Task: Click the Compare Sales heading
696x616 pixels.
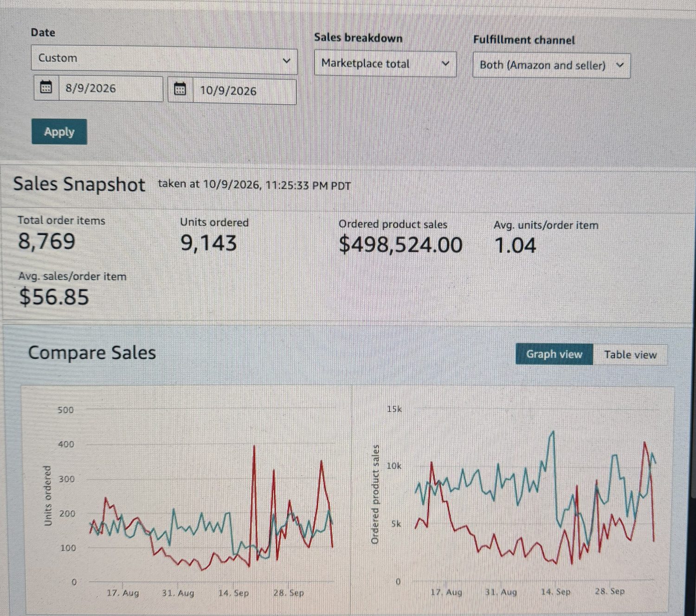Action: coord(92,353)
